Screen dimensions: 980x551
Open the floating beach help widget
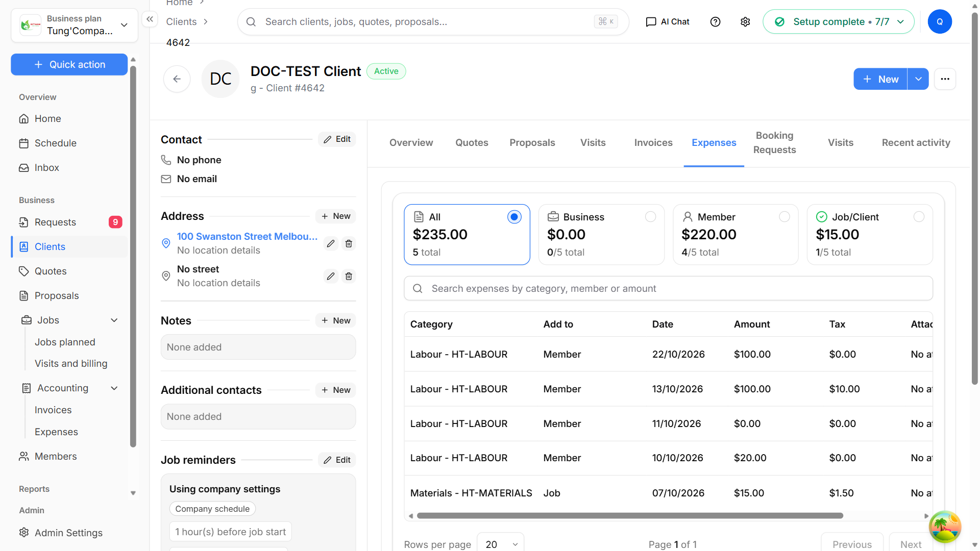[x=945, y=527]
